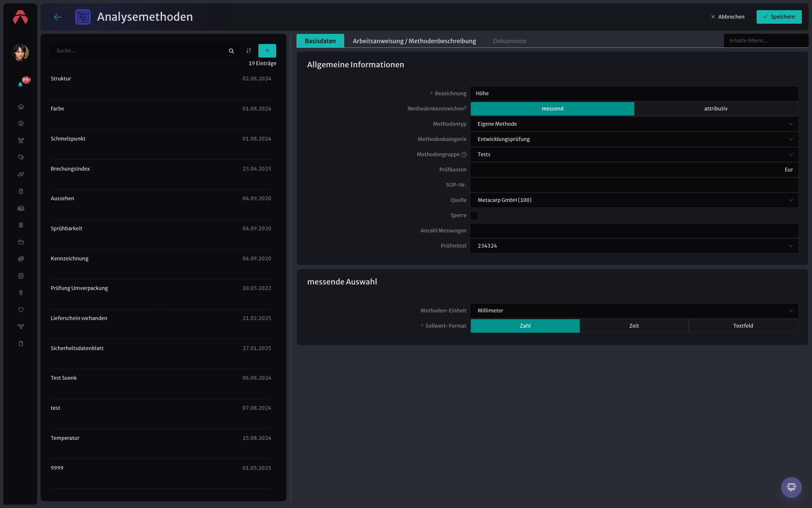The width and height of the screenshot is (812, 508).
Task: Switch to Arbeitsanweisung / Methodenbeschreibung tab
Action: (x=414, y=41)
